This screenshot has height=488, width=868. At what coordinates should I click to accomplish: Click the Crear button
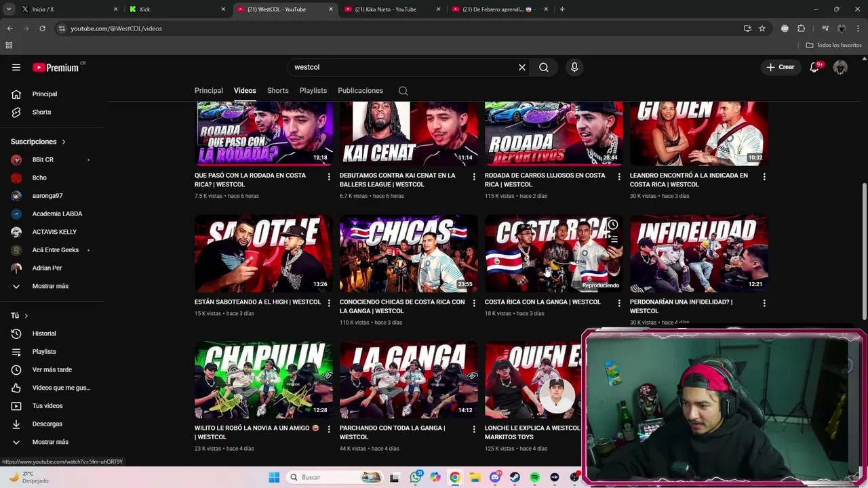(781, 67)
